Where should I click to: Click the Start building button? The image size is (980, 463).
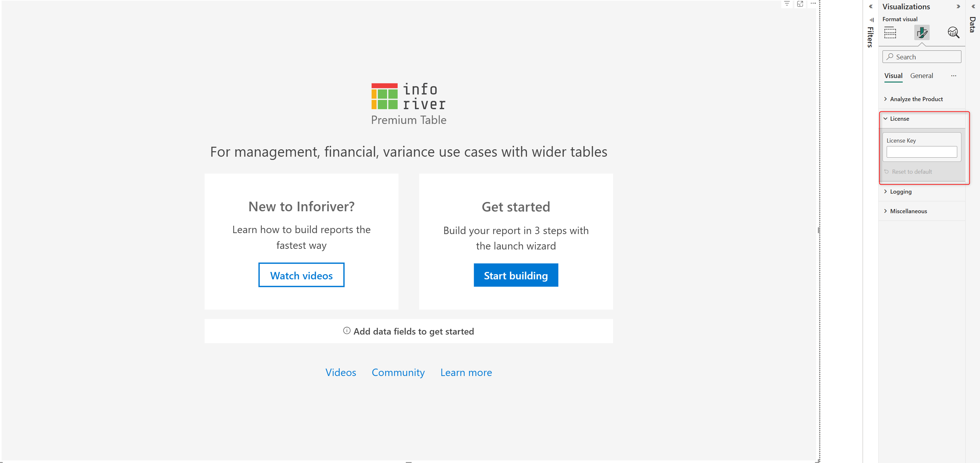point(515,275)
